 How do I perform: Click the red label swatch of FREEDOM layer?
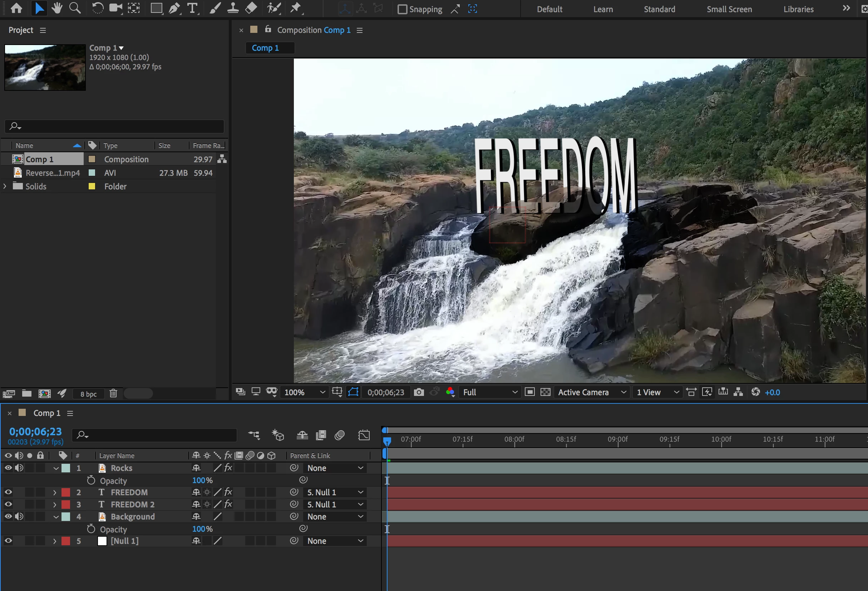(66, 492)
